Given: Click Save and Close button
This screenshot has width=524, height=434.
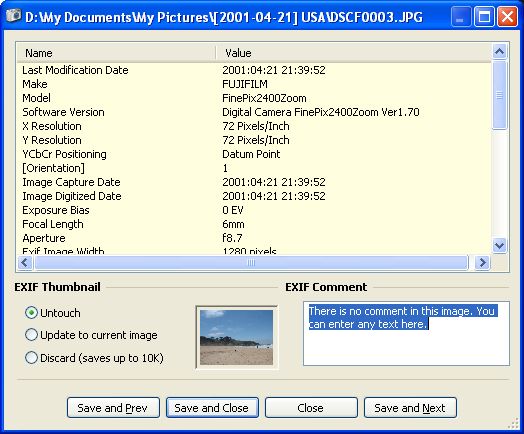Looking at the screenshot, I should pos(212,408).
